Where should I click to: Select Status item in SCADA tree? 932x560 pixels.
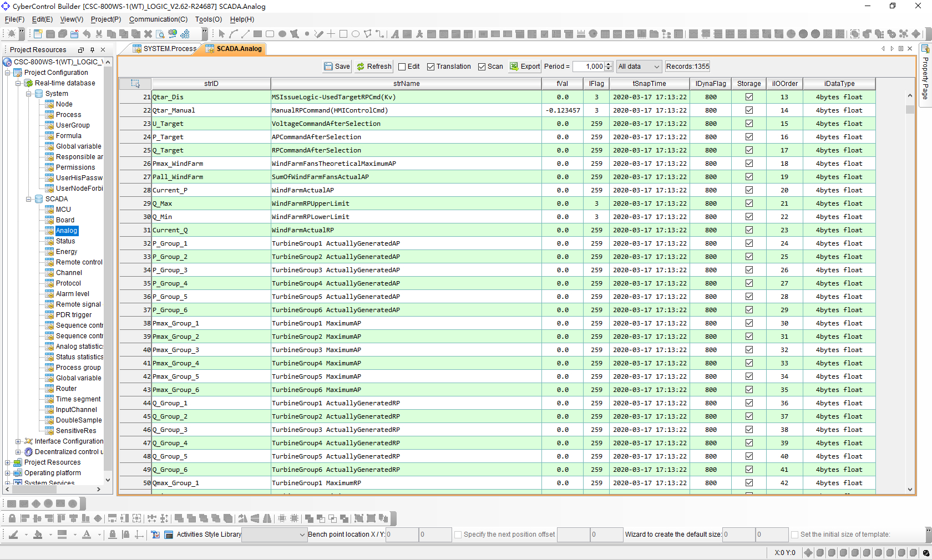tap(65, 241)
